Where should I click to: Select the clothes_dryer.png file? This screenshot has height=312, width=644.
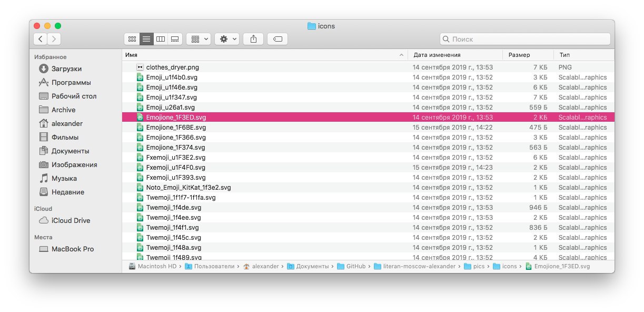coord(172,67)
